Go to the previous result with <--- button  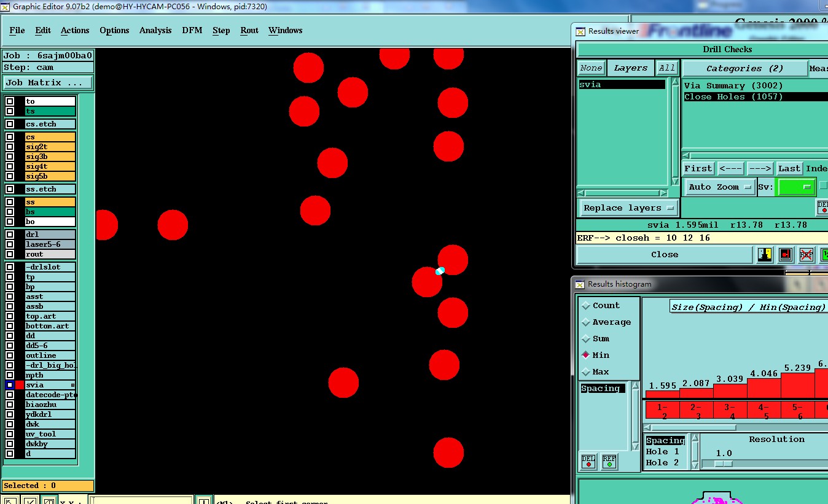coord(730,168)
